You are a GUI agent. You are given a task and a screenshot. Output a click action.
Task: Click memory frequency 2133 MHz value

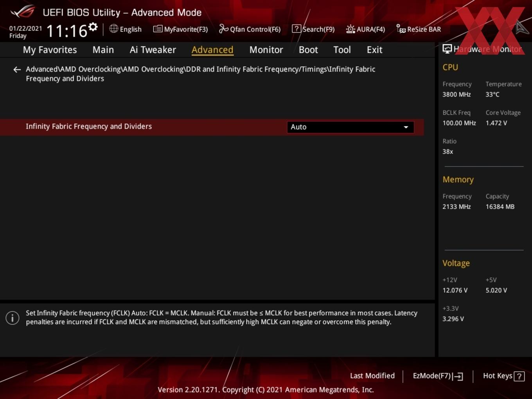coord(457,207)
